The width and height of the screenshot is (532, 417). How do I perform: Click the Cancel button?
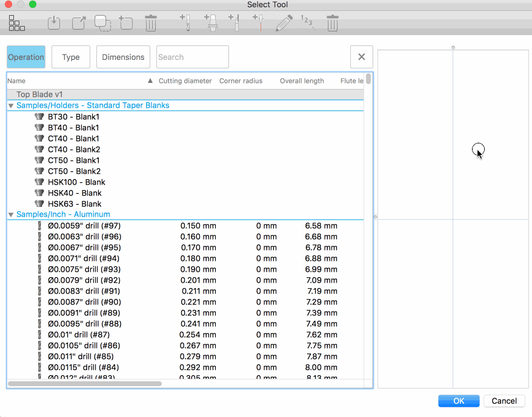(504, 401)
